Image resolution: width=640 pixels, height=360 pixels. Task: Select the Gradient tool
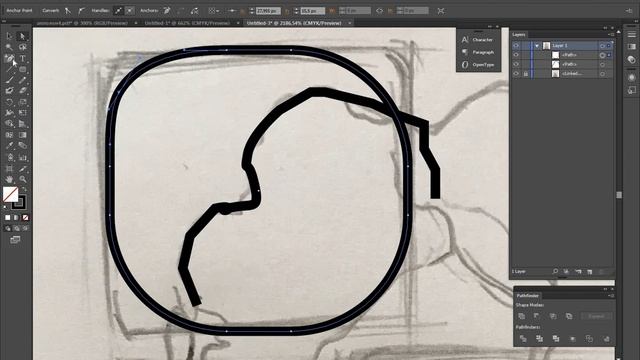pyautogui.click(x=22, y=135)
